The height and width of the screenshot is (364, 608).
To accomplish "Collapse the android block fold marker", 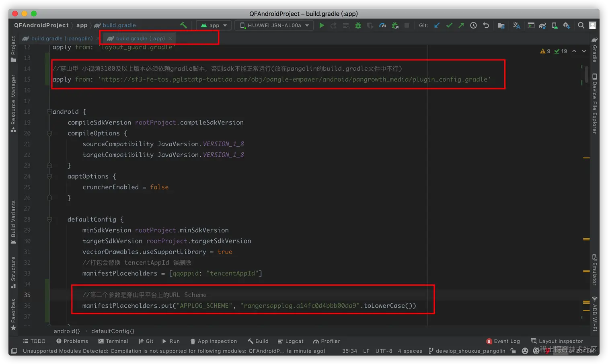I will click(49, 112).
